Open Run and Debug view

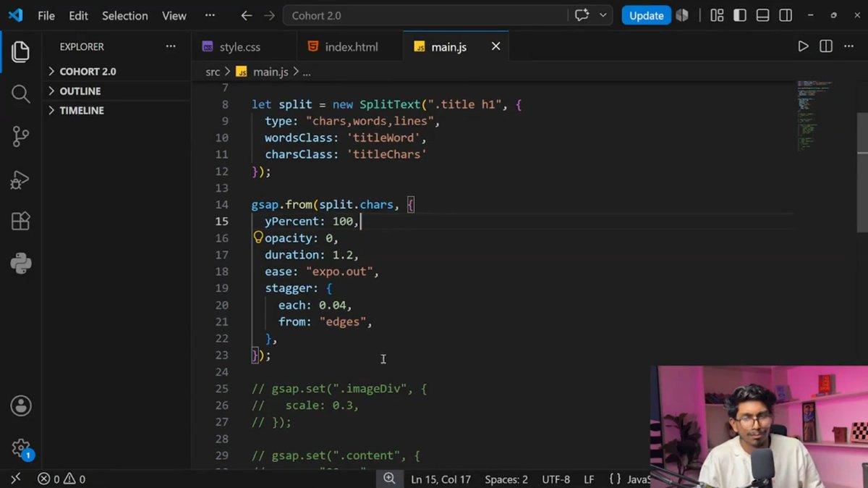[x=20, y=179]
